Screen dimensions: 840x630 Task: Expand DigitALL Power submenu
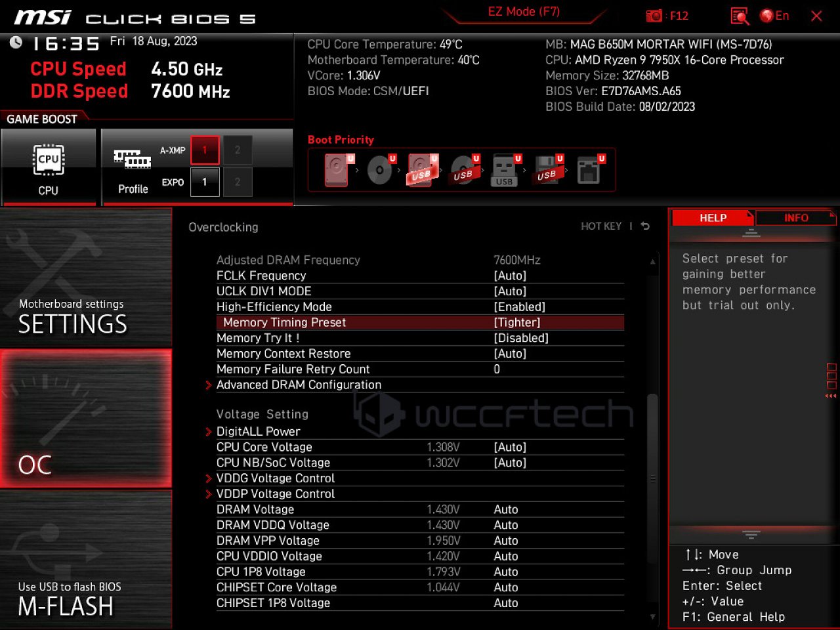point(258,431)
